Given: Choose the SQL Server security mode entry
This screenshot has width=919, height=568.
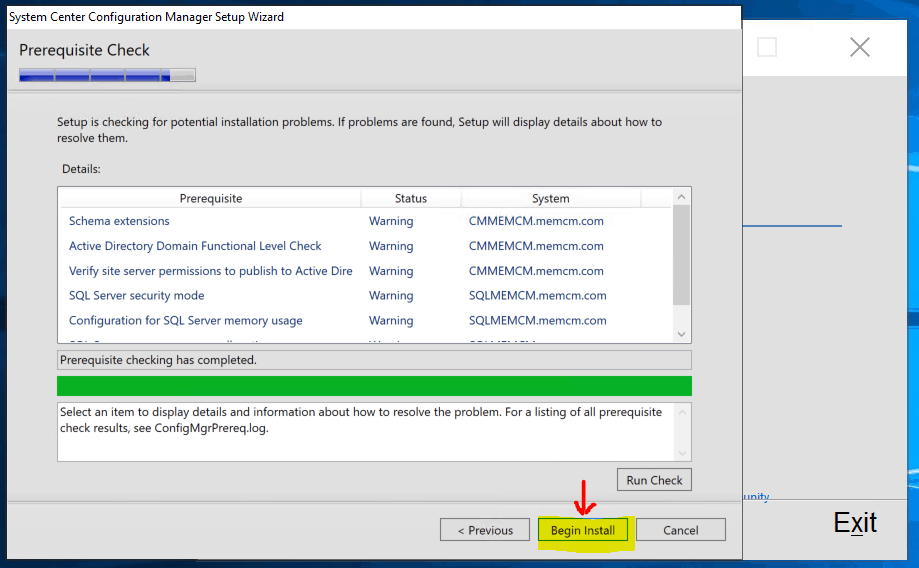Looking at the screenshot, I should pos(136,296).
